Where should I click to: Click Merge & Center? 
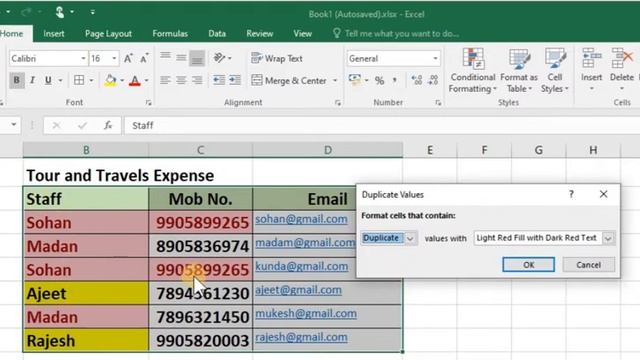pos(289,80)
